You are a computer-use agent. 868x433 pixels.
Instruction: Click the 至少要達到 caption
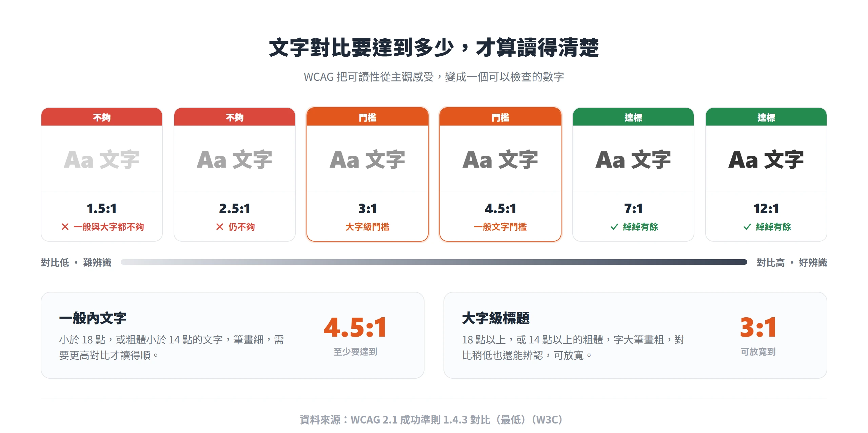tap(355, 352)
